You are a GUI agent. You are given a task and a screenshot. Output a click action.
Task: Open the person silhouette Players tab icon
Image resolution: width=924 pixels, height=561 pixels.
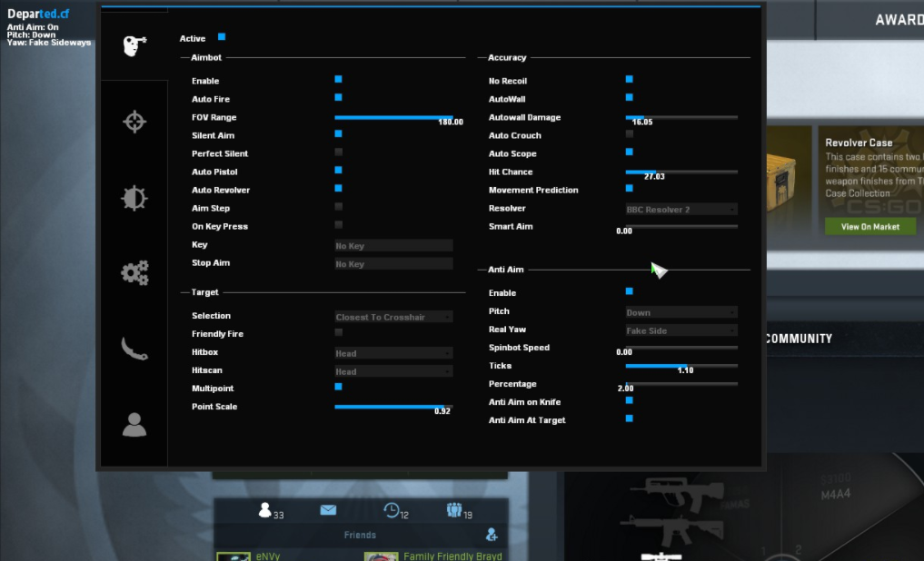134,425
